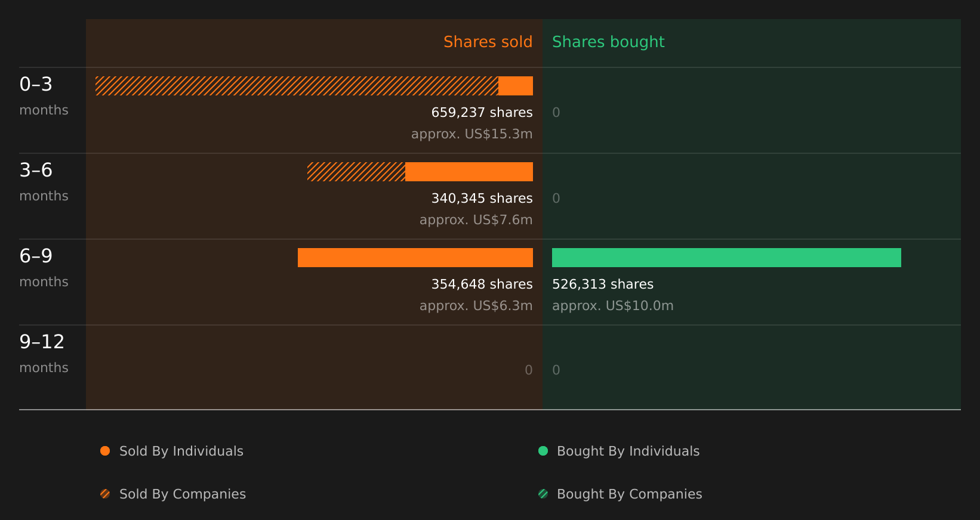Click the 0–3 months row label
980x520 pixels.
[44, 96]
